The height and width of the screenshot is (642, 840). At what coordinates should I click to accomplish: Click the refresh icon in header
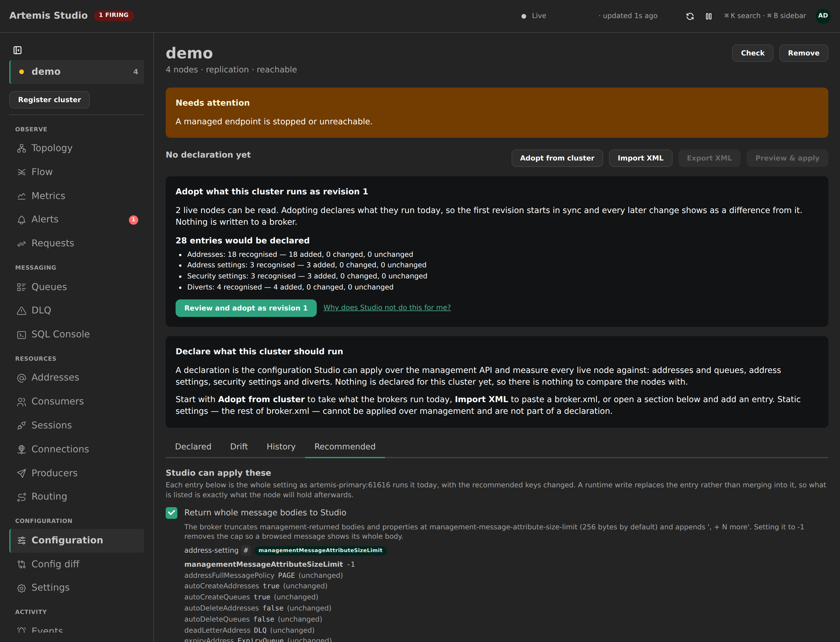[x=690, y=16]
